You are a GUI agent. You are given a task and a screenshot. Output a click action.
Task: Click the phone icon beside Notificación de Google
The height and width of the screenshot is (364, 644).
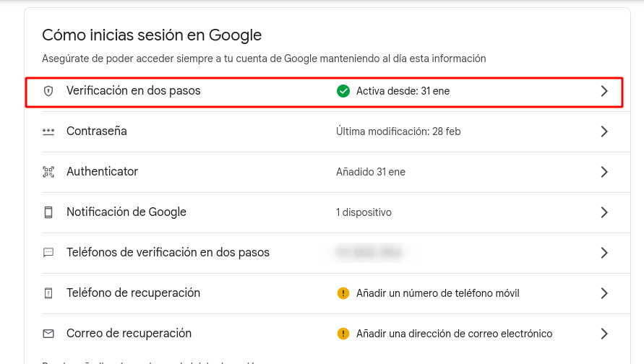click(x=48, y=212)
